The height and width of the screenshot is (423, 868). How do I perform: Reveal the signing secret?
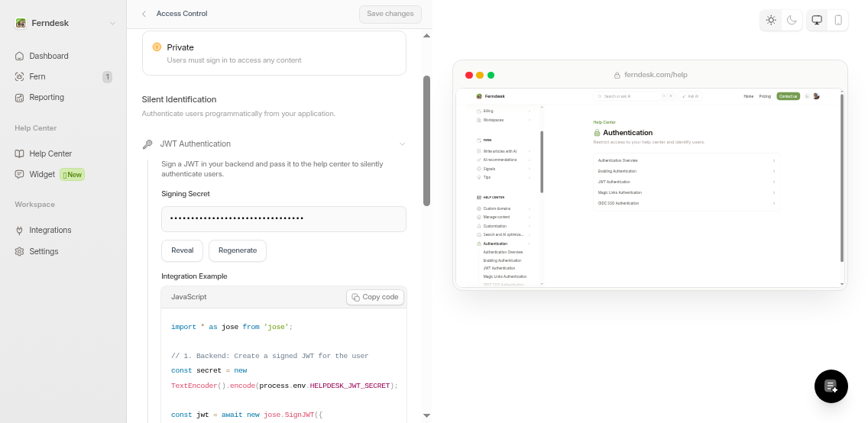coord(182,251)
